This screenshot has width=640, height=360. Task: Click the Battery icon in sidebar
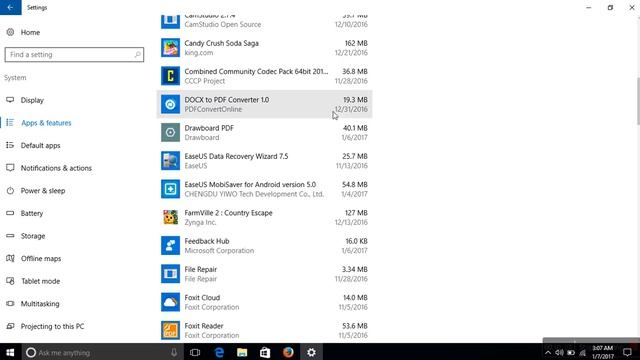10,213
